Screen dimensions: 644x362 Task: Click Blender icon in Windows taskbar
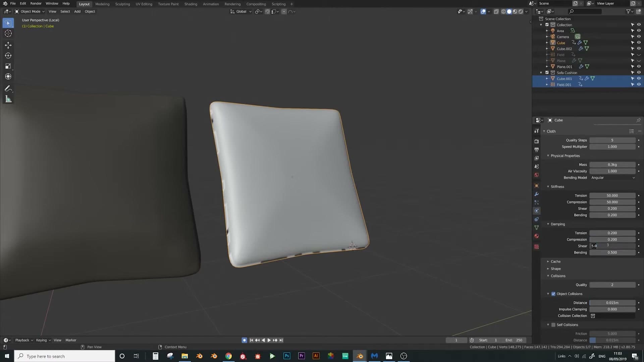[x=360, y=356]
